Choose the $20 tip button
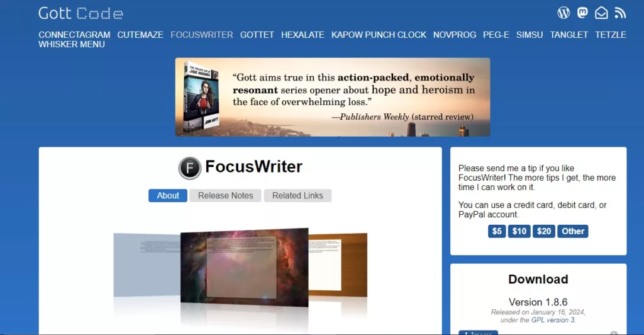Screen dimensions: 644x335 (x=544, y=231)
